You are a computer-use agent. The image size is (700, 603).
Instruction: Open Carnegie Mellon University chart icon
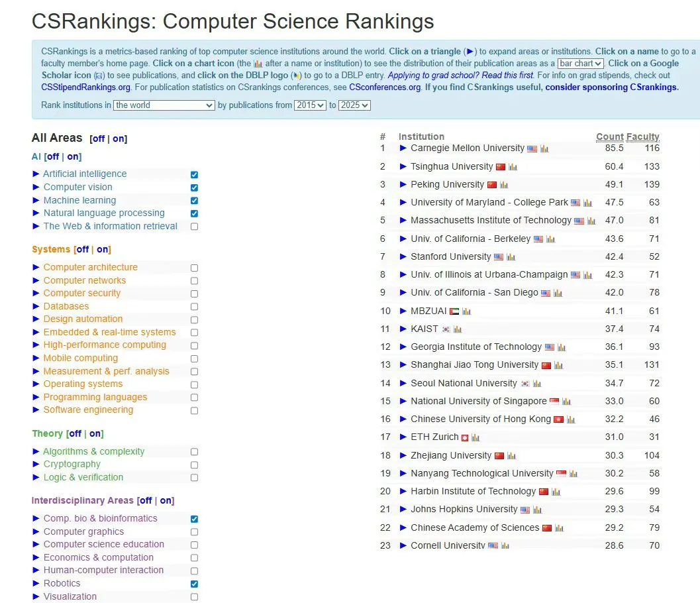click(x=544, y=148)
